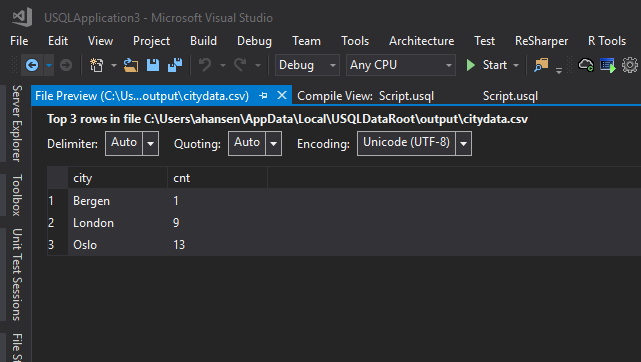Open the Team menu
641x362 pixels.
click(306, 41)
